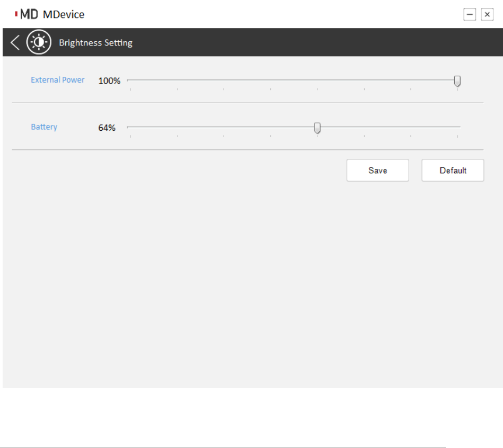Click the Battery brightness slider thumb
The height and width of the screenshot is (448, 503).
(317, 128)
